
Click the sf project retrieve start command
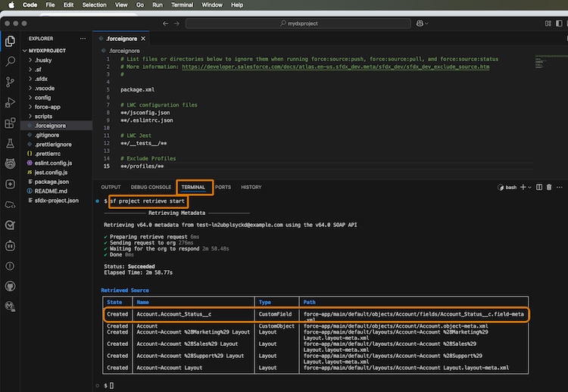click(x=148, y=201)
